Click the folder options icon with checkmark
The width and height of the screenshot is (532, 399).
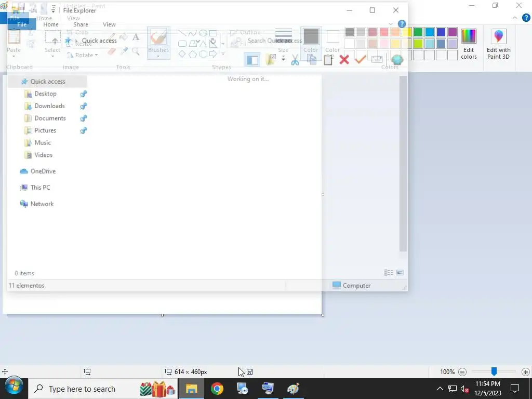pyautogui.click(x=271, y=60)
